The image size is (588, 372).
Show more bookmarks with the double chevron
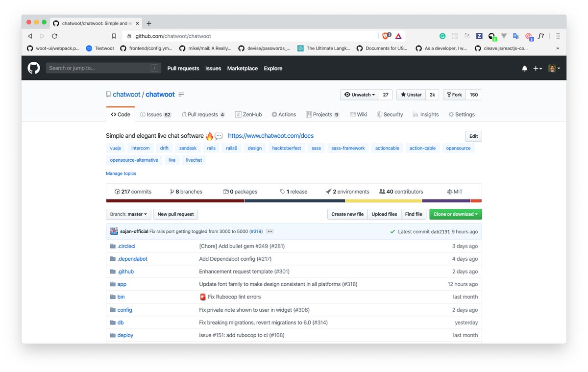click(x=558, y=49)
